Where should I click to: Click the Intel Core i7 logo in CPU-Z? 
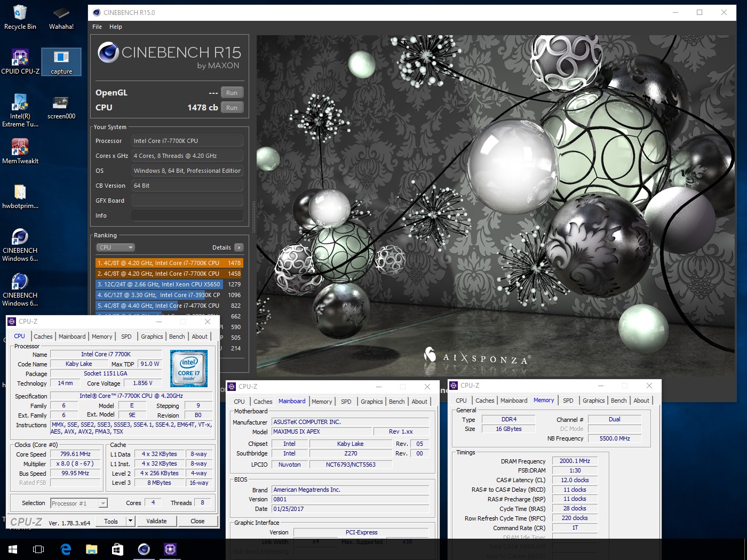pyautogui.click(x=189, y=368)
